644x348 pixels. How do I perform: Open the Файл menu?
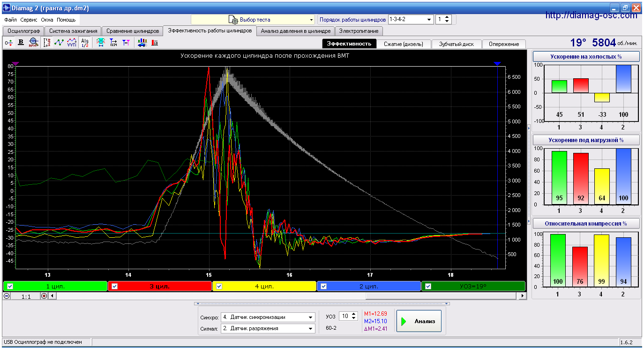(10, 20)
